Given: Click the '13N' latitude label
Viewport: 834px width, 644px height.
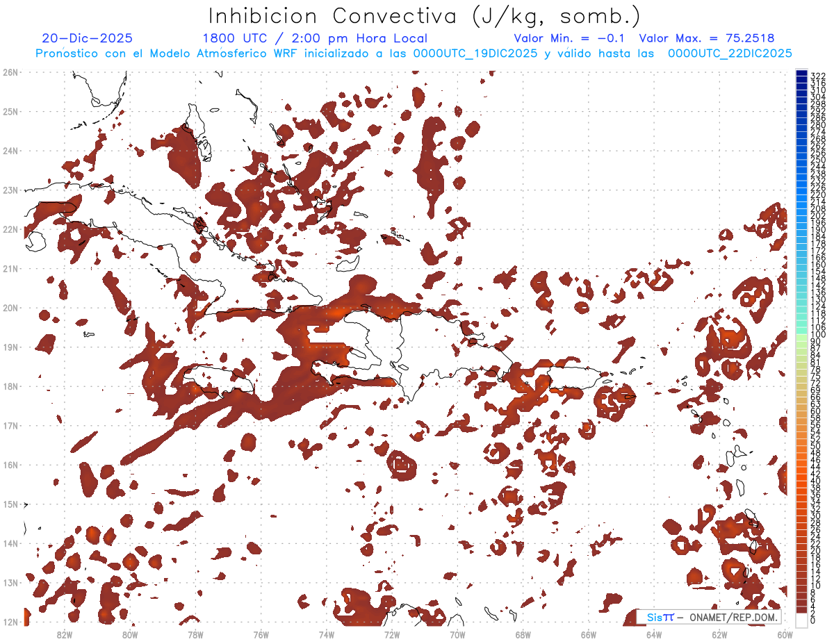Looking at the screenshot, I should [x=10, y=582].
